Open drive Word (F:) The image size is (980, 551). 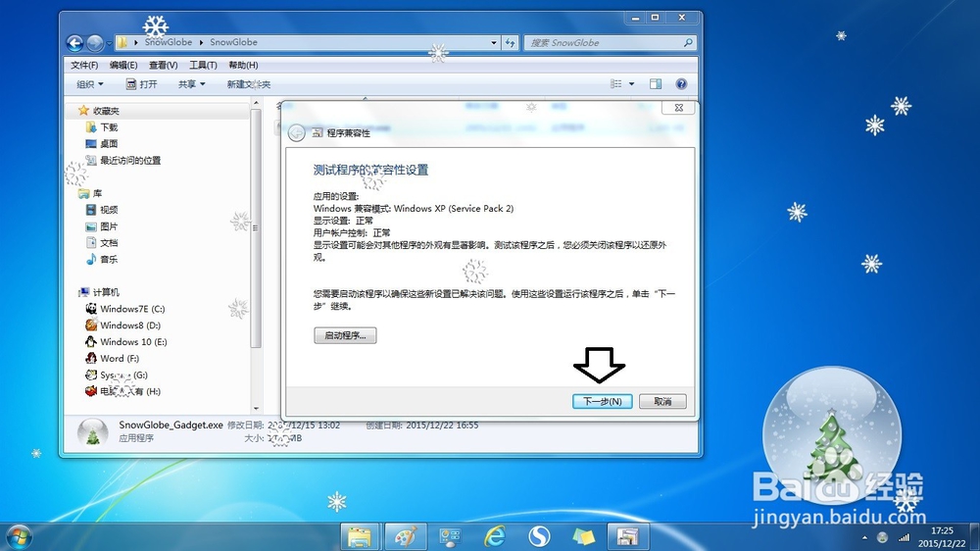pos(120,359)
